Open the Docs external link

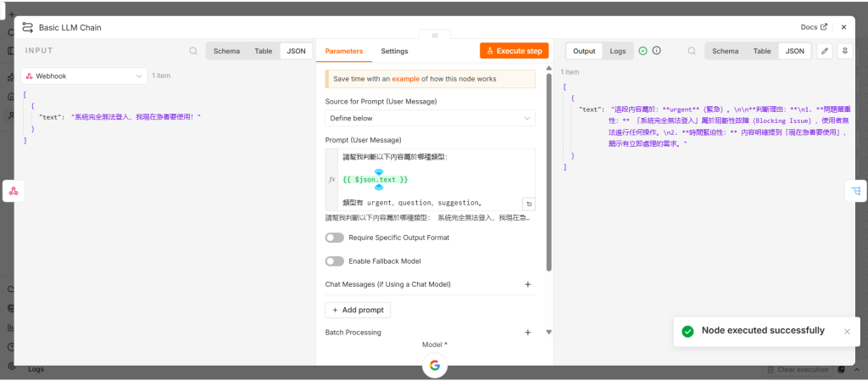814,27
